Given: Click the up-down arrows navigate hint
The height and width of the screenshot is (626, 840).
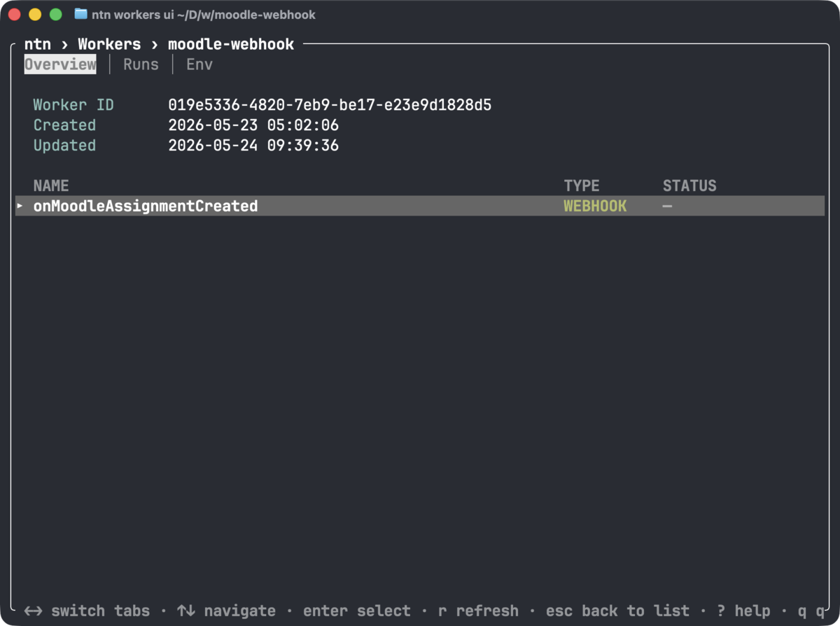Looking at the screenshot, I should tap(226, 611).
